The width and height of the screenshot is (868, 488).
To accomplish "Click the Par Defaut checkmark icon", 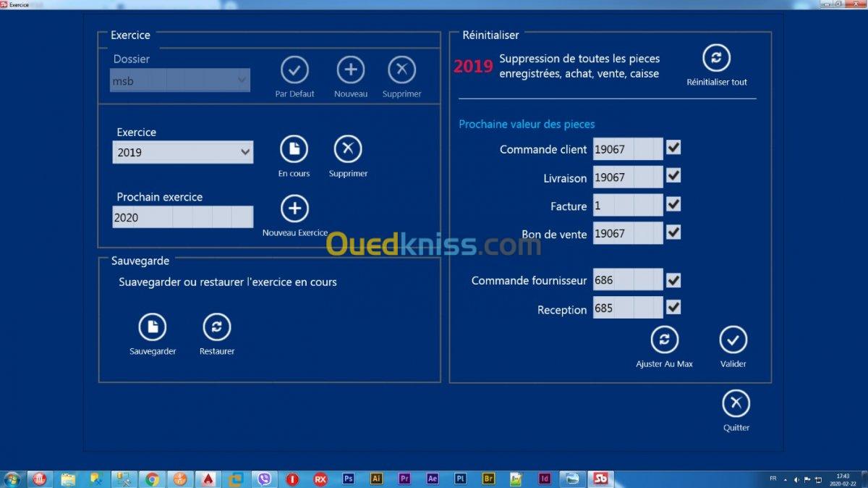I will [294, 70].
